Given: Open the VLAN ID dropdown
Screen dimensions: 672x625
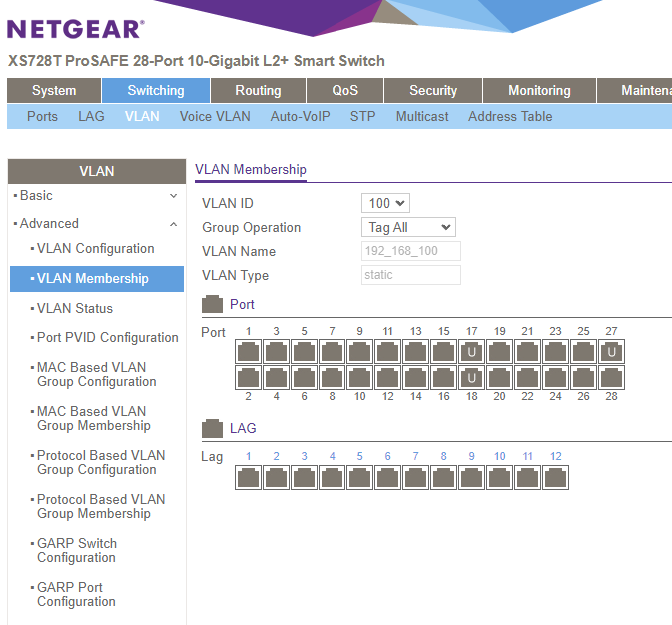Looking at the screenshot, I should [x=386, y=204].
